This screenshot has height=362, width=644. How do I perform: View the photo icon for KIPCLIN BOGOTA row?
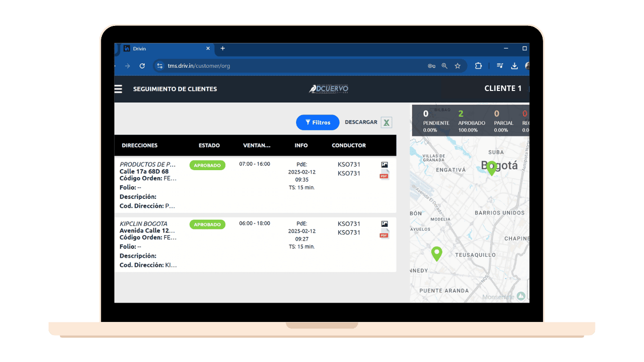pos(384,224)
